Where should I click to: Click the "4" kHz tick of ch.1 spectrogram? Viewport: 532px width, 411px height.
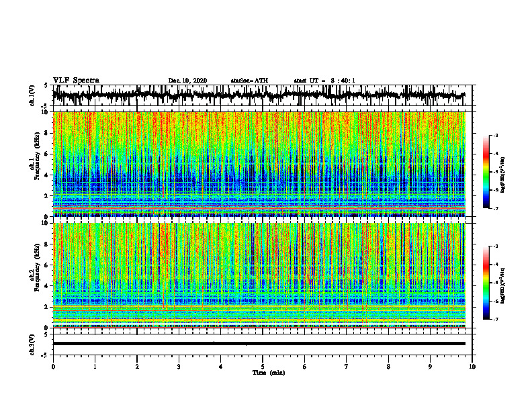(x=47, y=175)
